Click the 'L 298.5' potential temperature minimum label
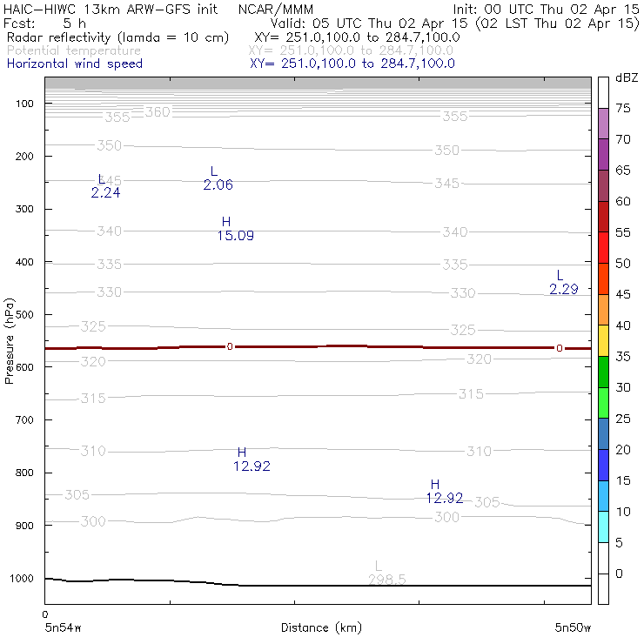Viewport: 644px width, 644px height. click(x=386, y=573)
